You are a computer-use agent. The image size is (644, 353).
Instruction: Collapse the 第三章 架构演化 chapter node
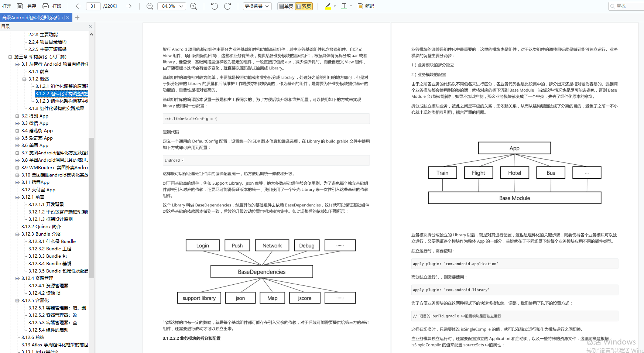tap(10, 57)
